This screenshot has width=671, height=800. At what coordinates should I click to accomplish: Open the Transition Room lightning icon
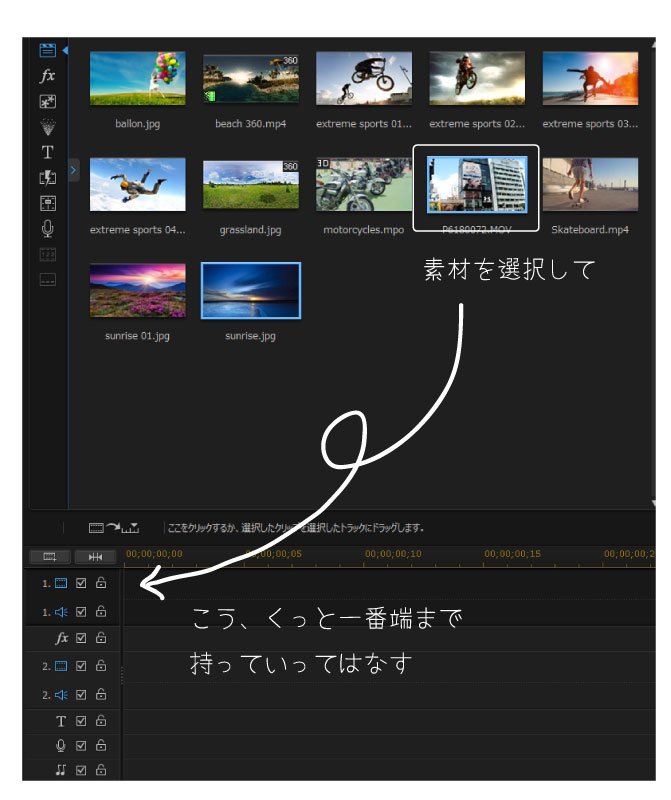(x=47, y=178)
